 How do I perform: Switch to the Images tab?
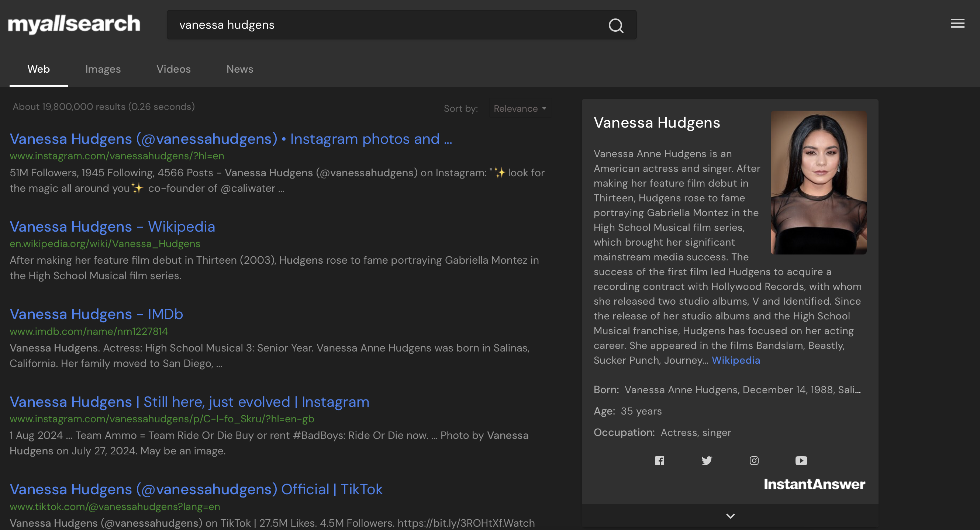[103, 69]
